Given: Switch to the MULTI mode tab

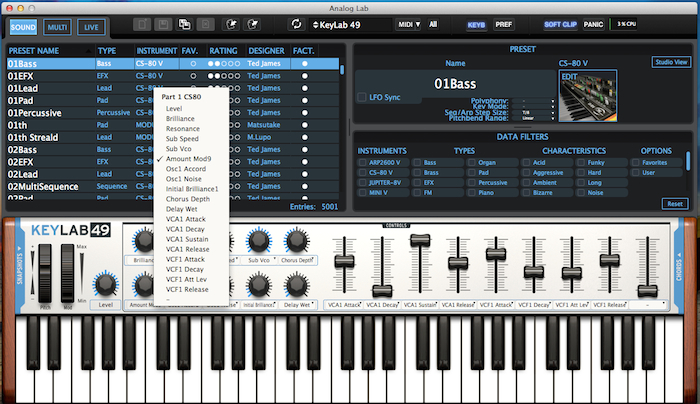Looking at the screenshot, I should (x=57, y=27).
